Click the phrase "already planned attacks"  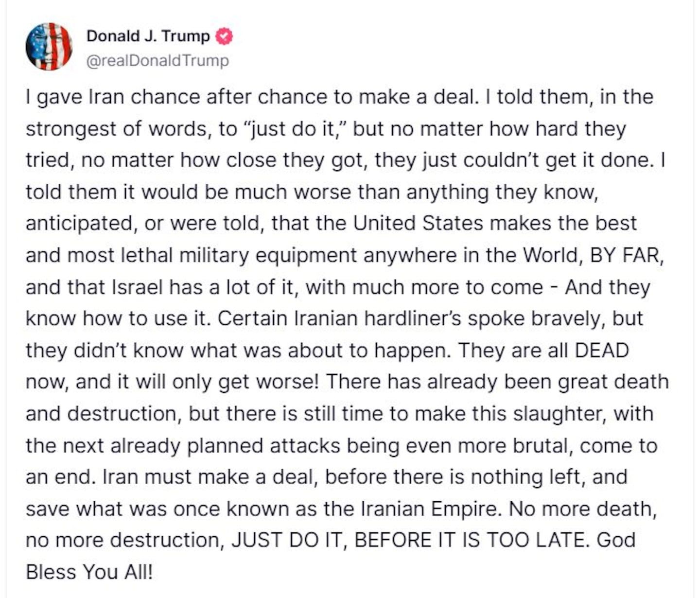click(225, 446)
